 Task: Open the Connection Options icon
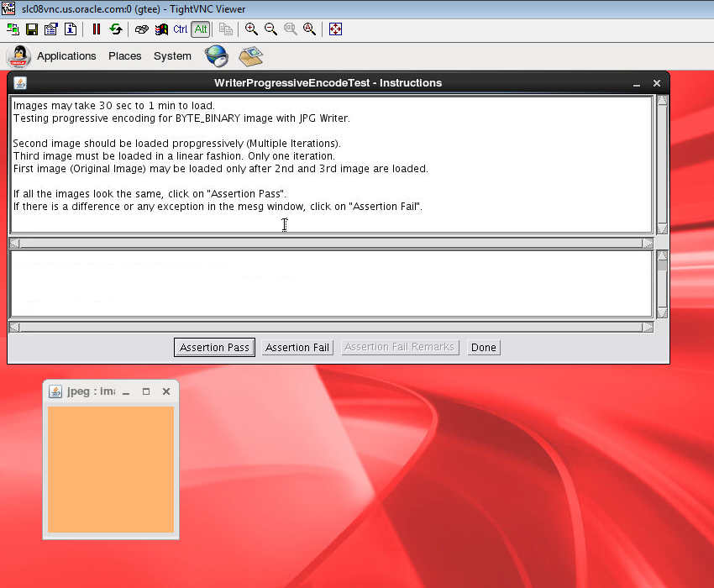pos(50,29)
